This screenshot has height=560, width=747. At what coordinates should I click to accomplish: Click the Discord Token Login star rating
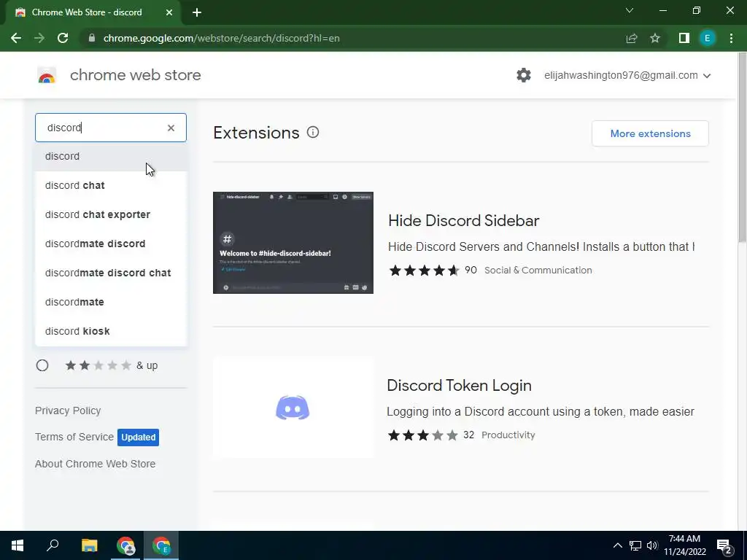[422, 435]
